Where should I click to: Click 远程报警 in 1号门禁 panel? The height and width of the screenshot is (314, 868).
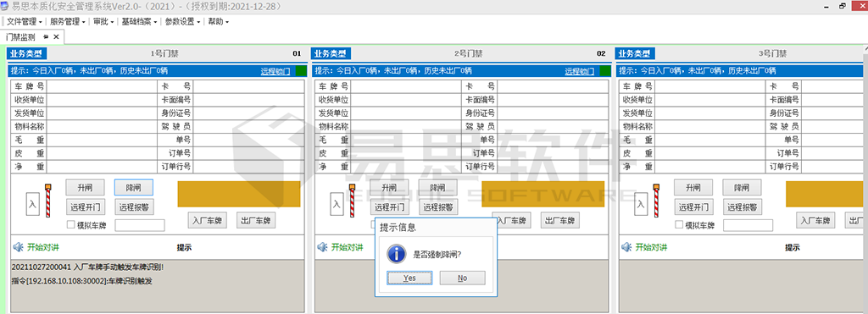(133, 207)
